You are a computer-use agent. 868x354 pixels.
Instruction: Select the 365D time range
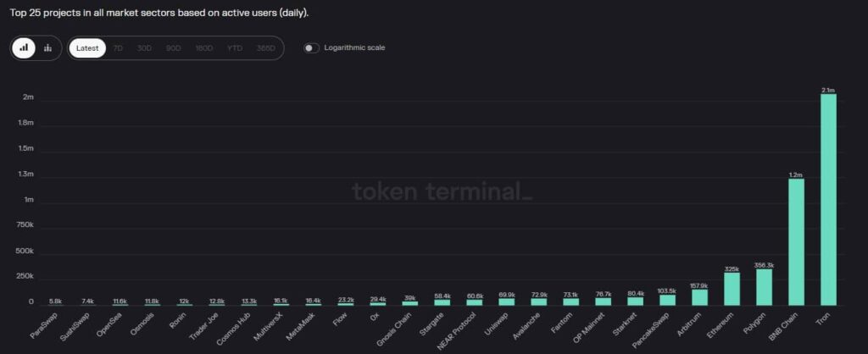[x=265, y=48]
